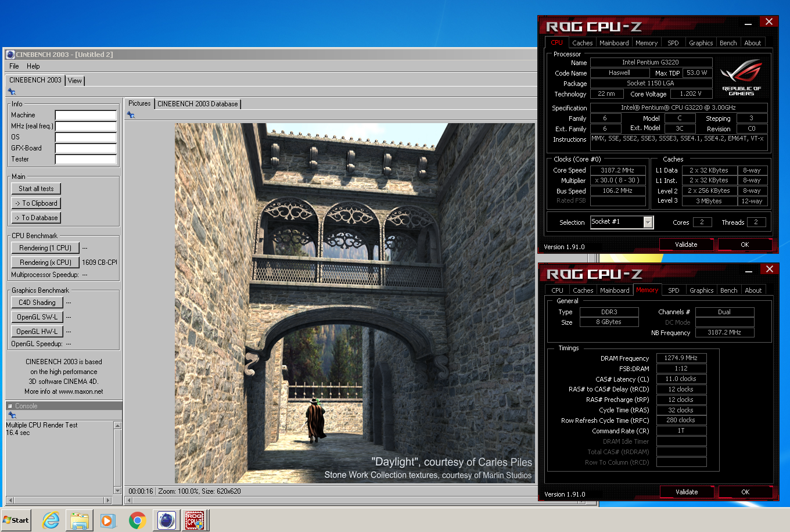Open SPD tab in upper CPU-Z window
Viewport: 790px width, 532px height.
(673, 43)
